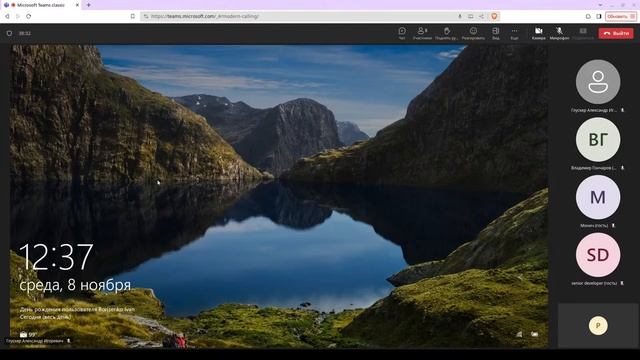Click the greyed-out Share content button
Screen dimensions: 640x360
coord(583,33)
